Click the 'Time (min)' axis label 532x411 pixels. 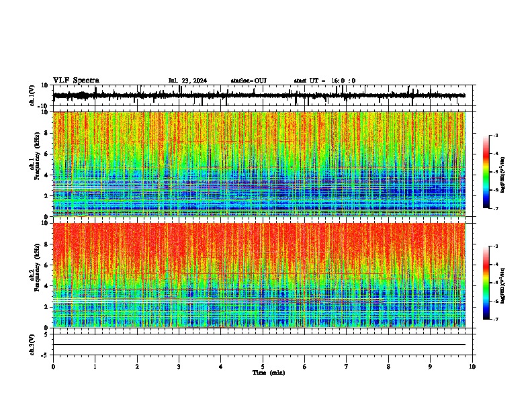click(x=269, y=373)
